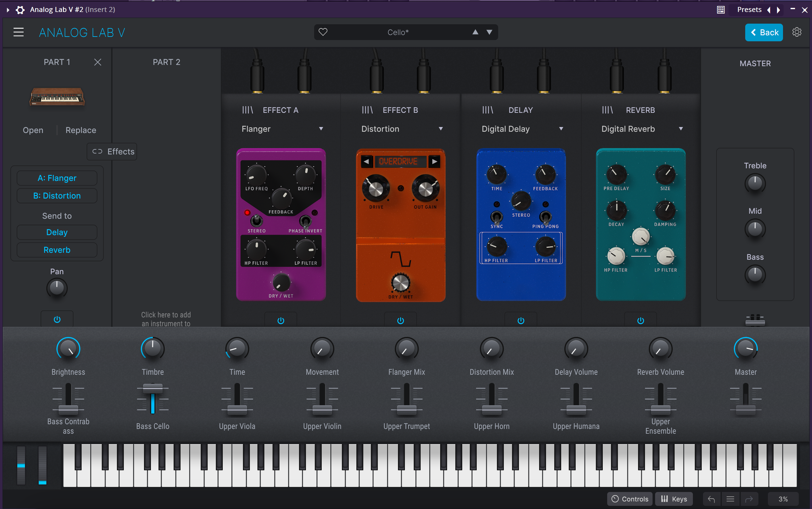Screen dimensions: 812x509
Task: Select the PART 2 slot header
Action: pos(166,62)
